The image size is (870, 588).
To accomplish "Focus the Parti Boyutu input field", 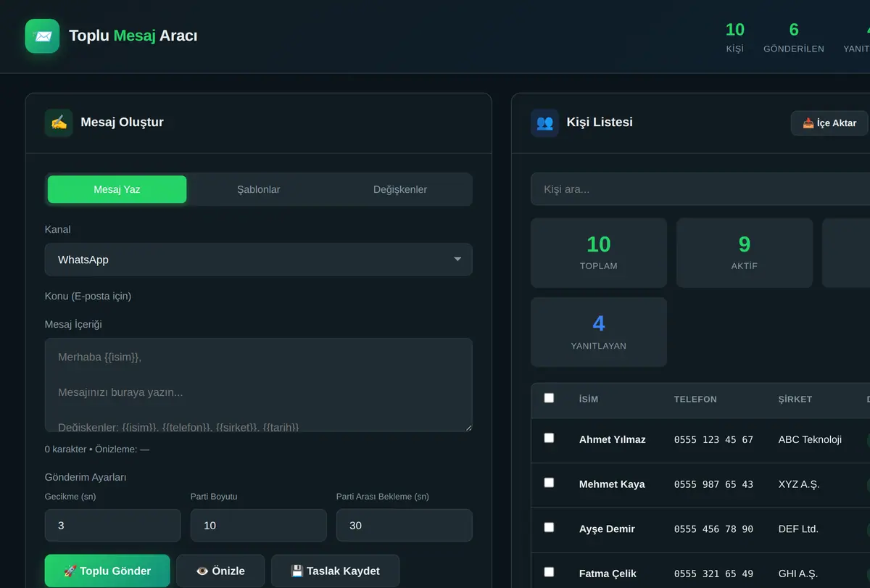I will 258,525.
